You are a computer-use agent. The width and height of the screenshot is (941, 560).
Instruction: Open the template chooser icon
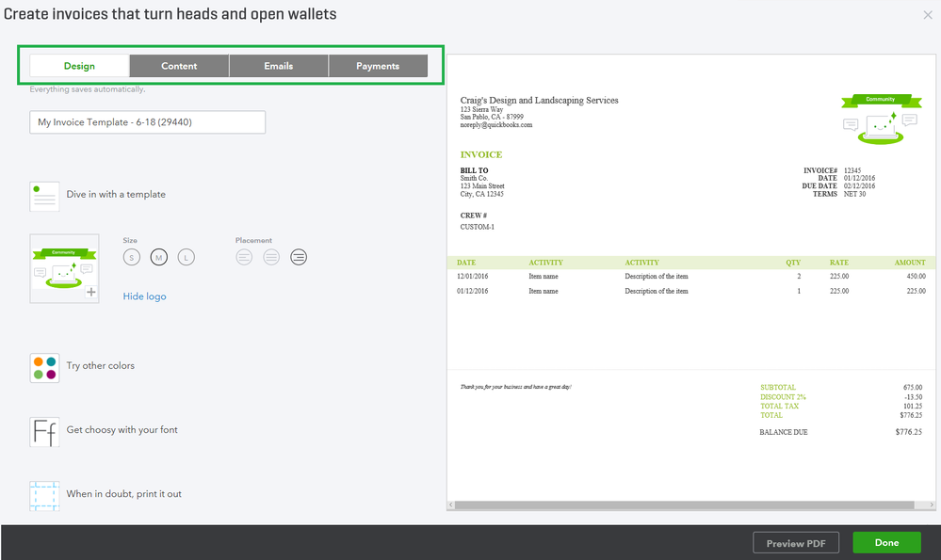click(x=44, y=196)
